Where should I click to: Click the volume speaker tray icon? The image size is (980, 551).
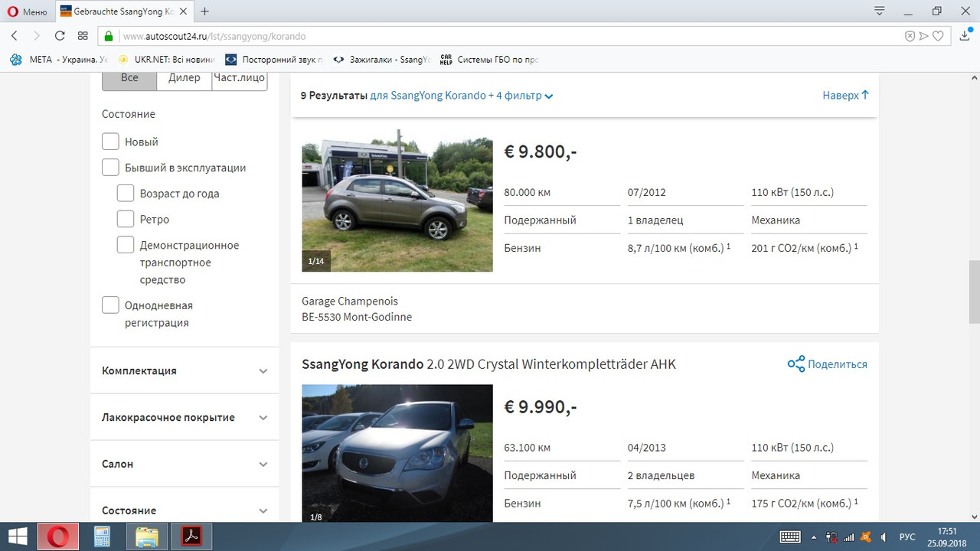pyautogui.click(x=884, y=536)
